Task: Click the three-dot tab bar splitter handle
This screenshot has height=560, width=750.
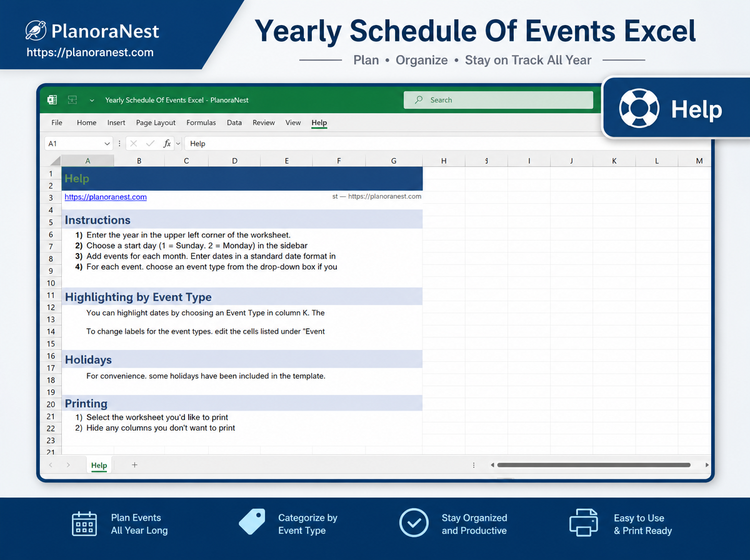Action: click(474, 465)
